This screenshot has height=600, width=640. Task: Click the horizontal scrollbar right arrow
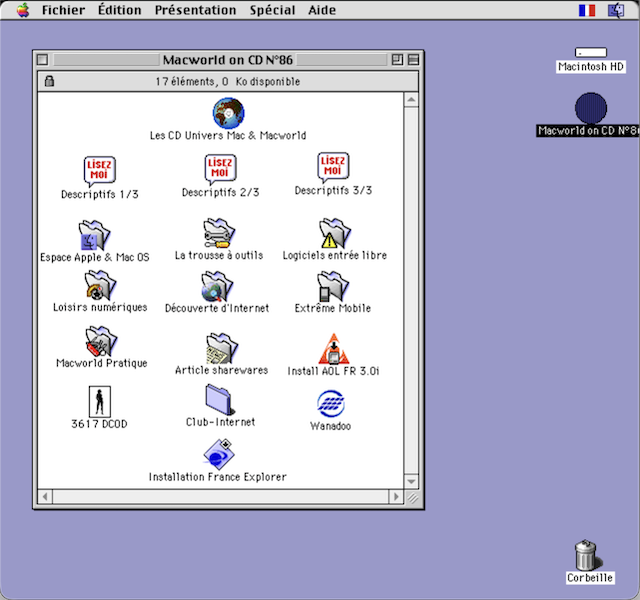point(396,497)
